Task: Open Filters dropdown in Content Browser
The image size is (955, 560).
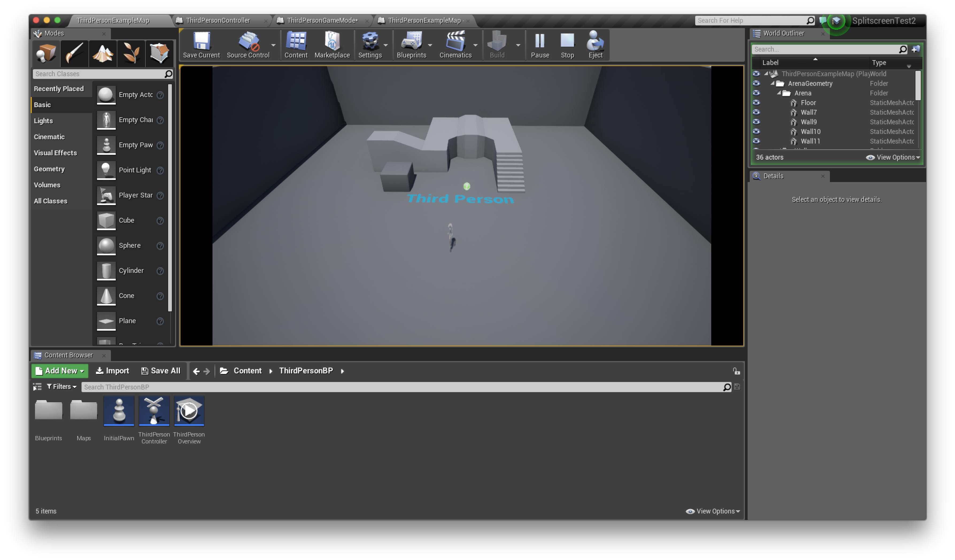Action: [x=62, y=387]
